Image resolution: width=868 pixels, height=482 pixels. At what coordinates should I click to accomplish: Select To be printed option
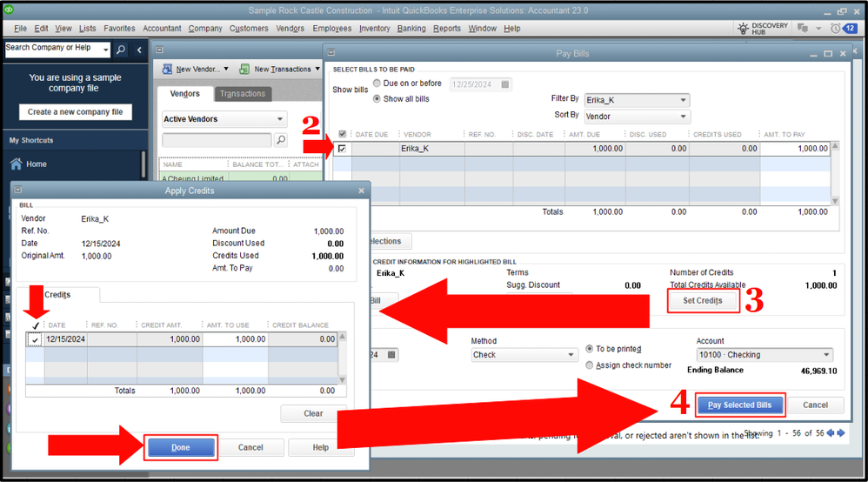pos(590,349)
